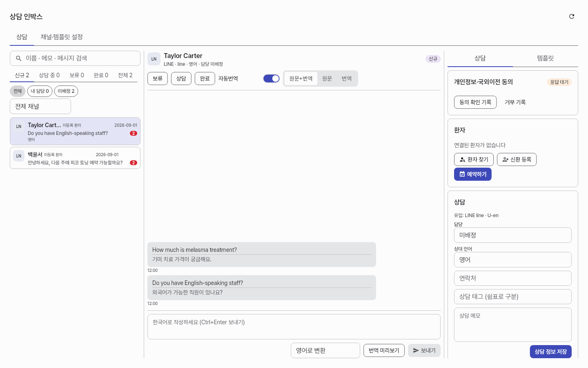Click the 예약하기 button
The width and height of the screenshot is (588, 368).
473,174
